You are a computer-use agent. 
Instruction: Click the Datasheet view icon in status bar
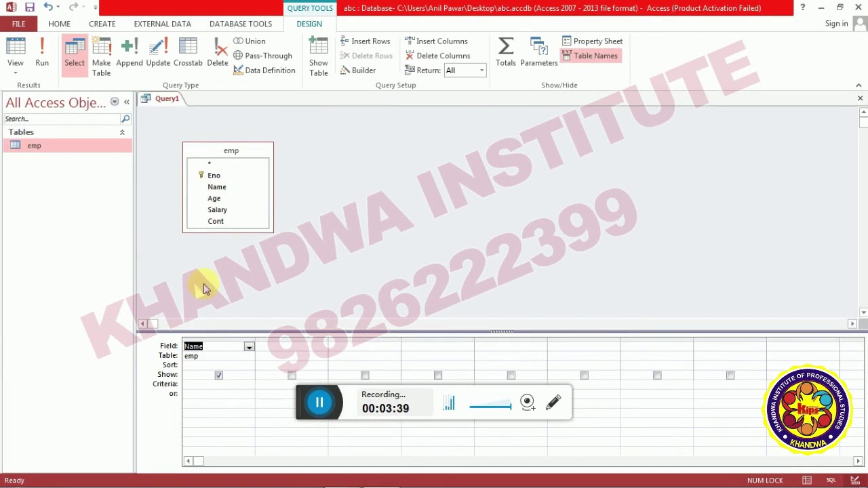pyautogui.click(x=807, y=481)
